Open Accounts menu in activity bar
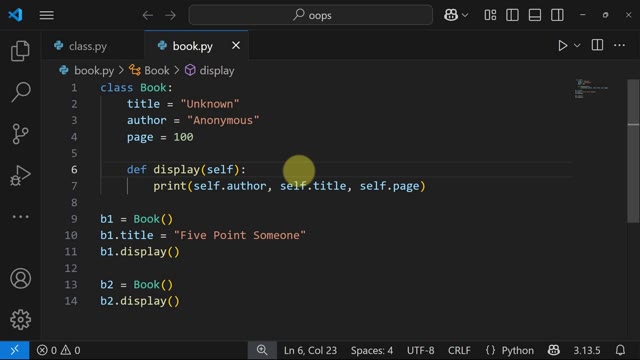Screen dimensions: 640x360 coord(20,278)
